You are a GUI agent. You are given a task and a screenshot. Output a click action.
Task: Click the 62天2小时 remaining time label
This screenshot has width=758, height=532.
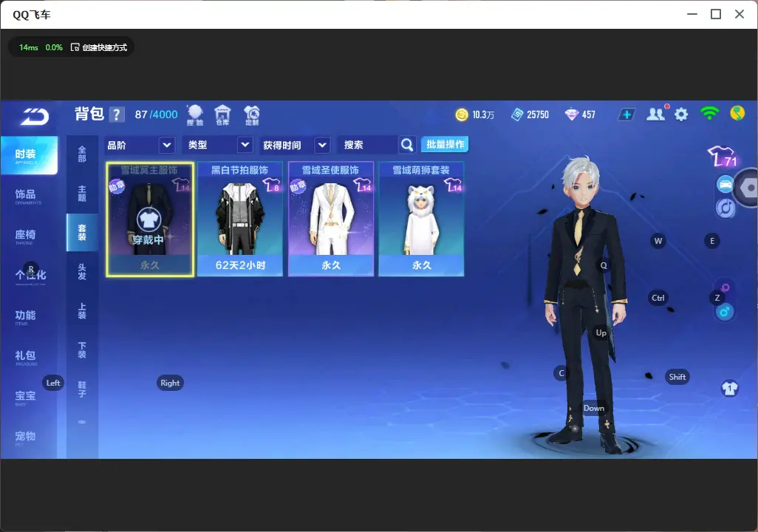pyautogui.click(x=240, y=265)
